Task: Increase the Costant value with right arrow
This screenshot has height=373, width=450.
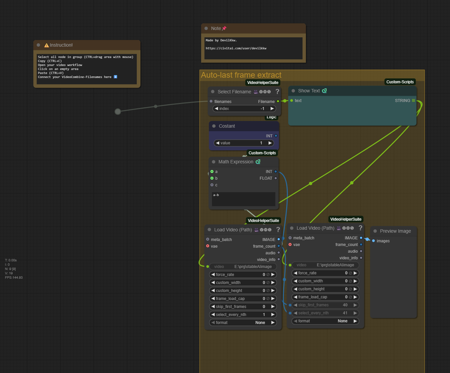Action: (x=270, y=143)
